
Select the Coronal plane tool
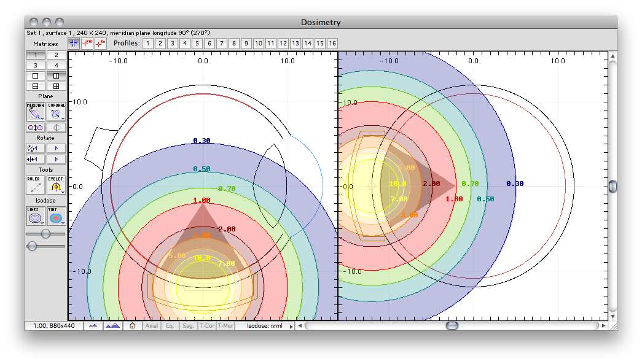57,112
